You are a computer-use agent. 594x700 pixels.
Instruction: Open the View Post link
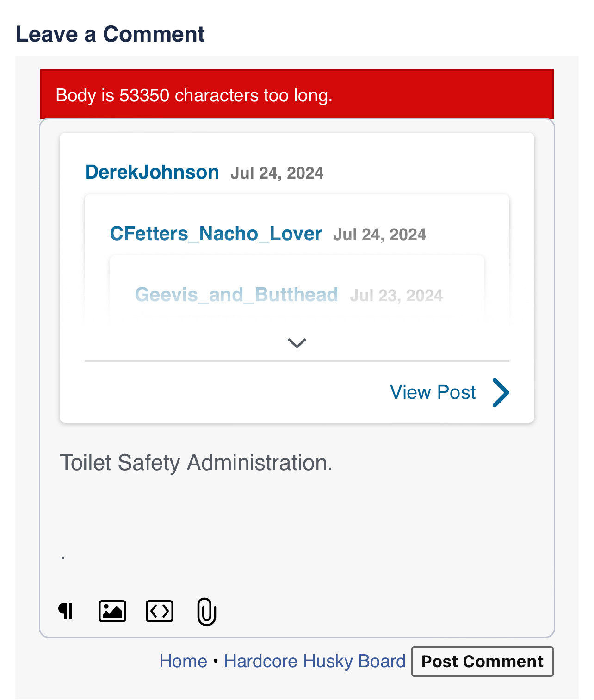coord(433,392)
